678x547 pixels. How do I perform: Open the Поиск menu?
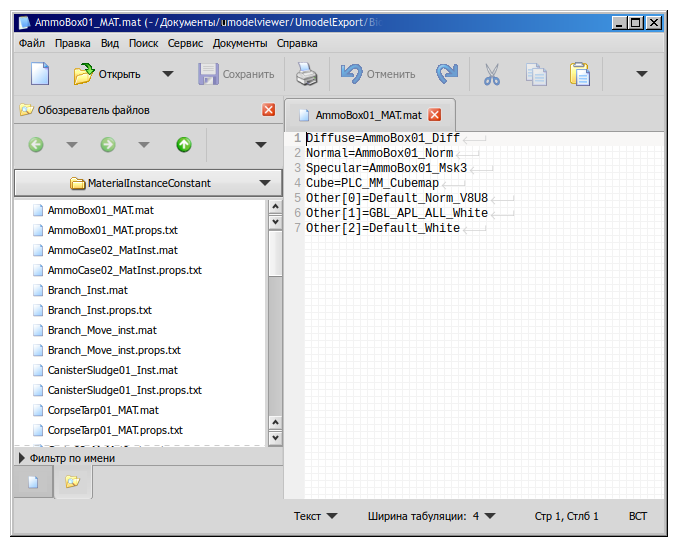(x=144, y=43)
